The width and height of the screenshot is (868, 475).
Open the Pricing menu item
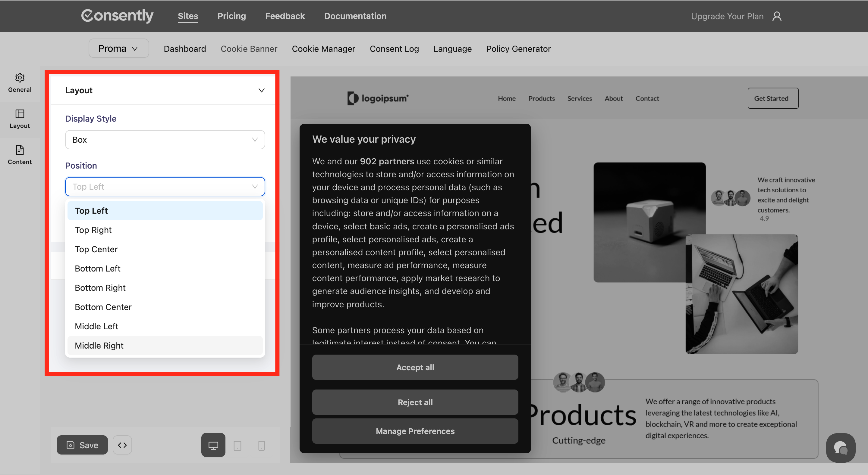click(x=231, y=16)
